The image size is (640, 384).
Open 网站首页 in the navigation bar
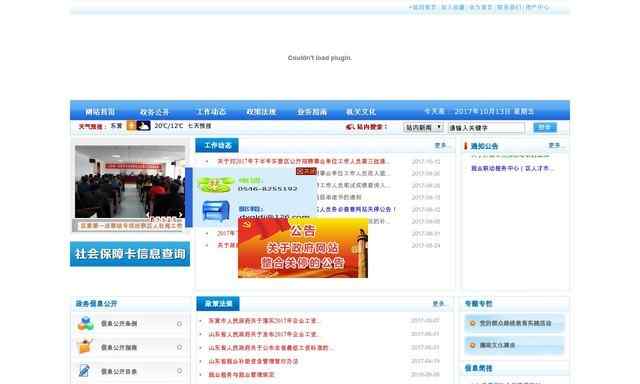(x=100, y=112)
